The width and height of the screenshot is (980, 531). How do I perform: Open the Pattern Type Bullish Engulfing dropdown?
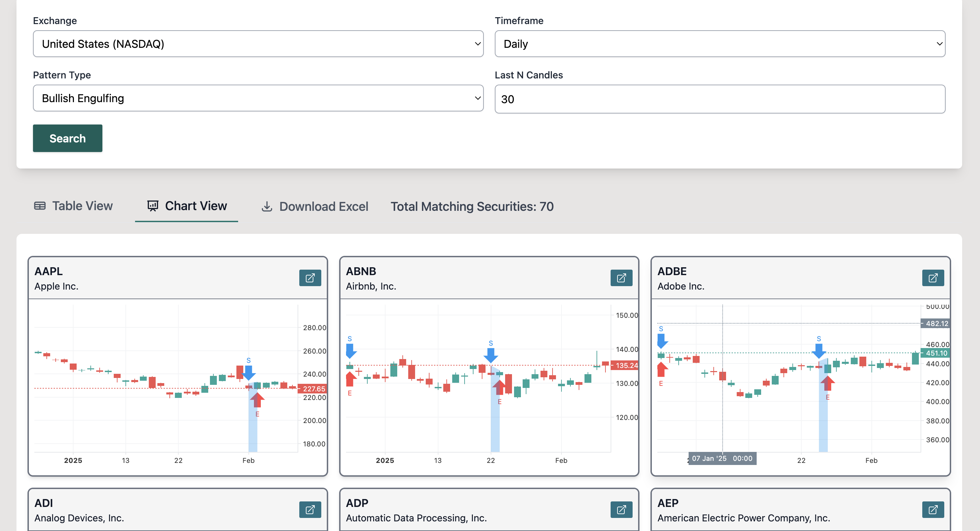pos(258,98)
